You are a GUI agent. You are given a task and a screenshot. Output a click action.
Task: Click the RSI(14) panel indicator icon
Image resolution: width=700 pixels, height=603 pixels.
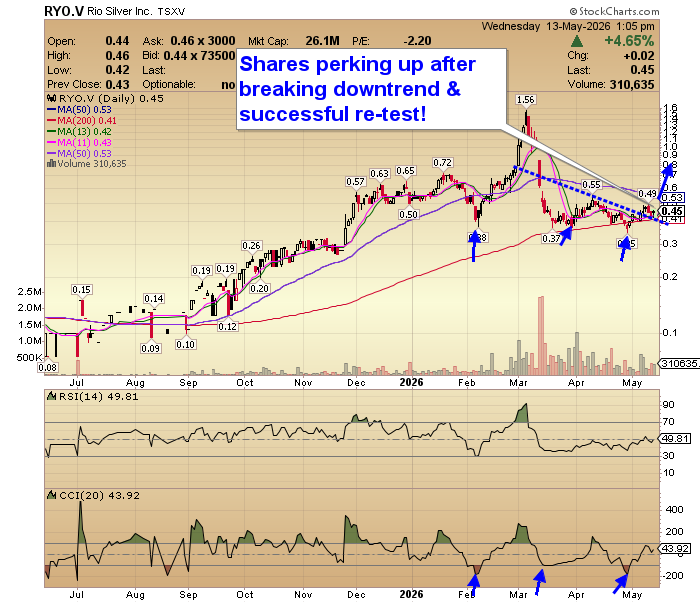52,396
